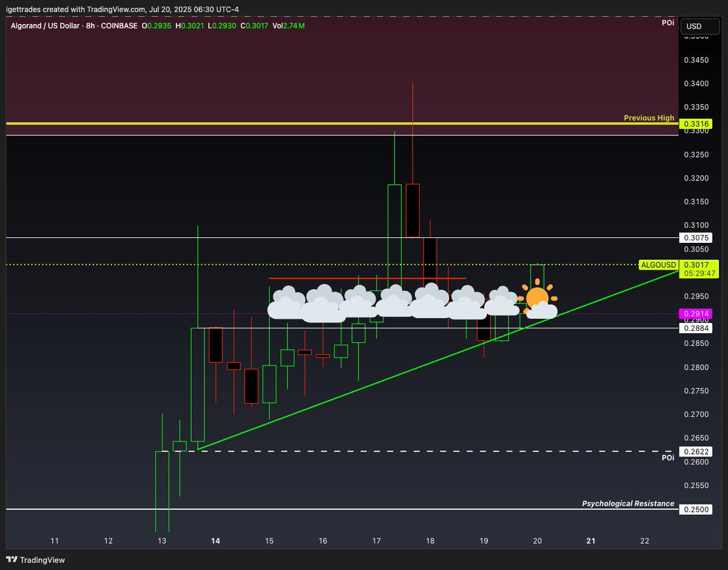Screen dimensions: 728x570
Task: Click the yellow 0.3316 price tag
Action: pyautogui.click(x=695, y=123)
